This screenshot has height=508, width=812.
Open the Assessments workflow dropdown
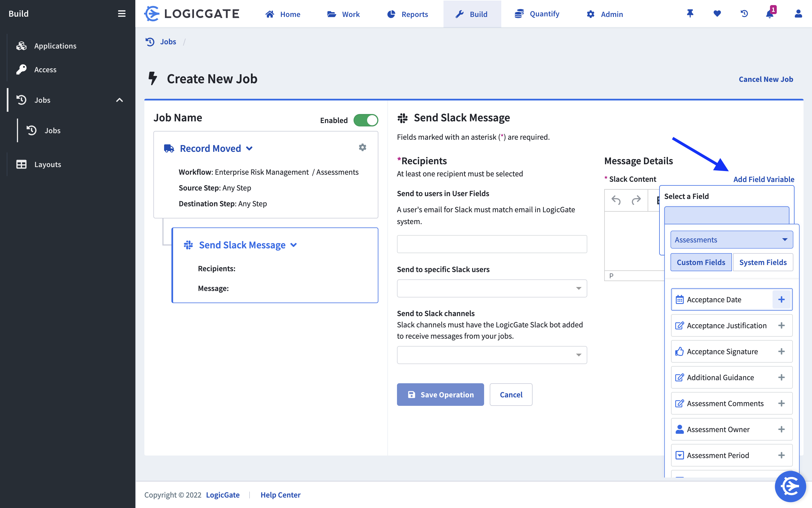732,240
